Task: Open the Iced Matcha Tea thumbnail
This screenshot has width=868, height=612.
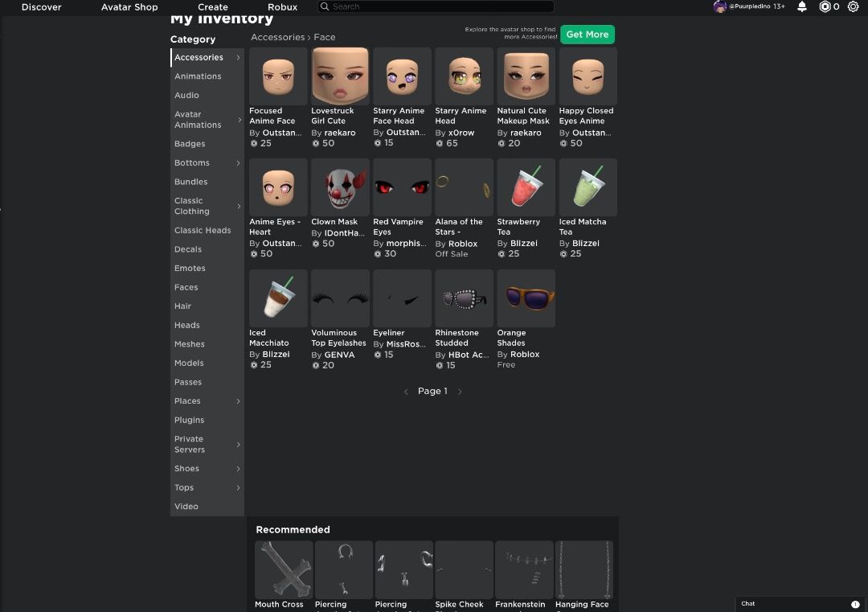Action: [588, 187]
